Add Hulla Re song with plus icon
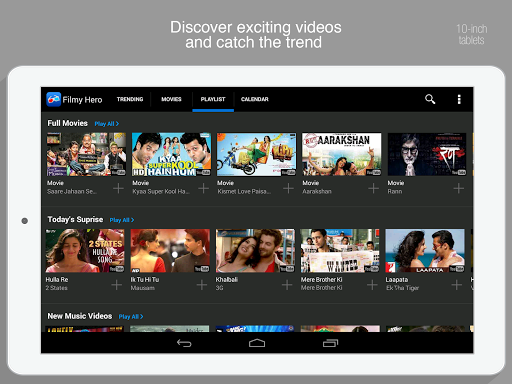512x384 pixels. pyautogui.click(x=117, y=285)
